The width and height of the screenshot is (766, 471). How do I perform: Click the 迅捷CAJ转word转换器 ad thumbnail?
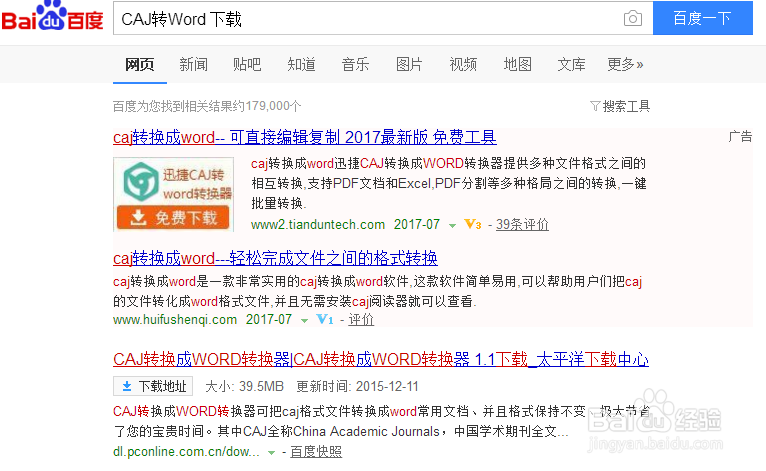173,194
